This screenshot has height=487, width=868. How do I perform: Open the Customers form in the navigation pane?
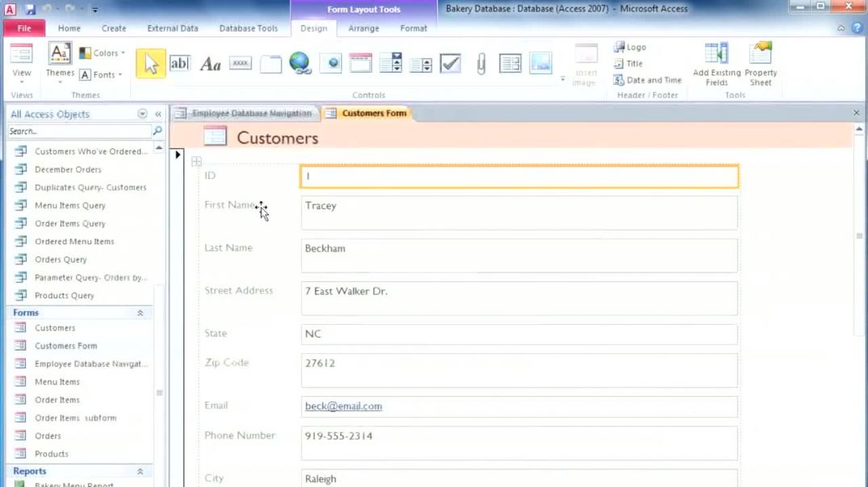point(55,327)
